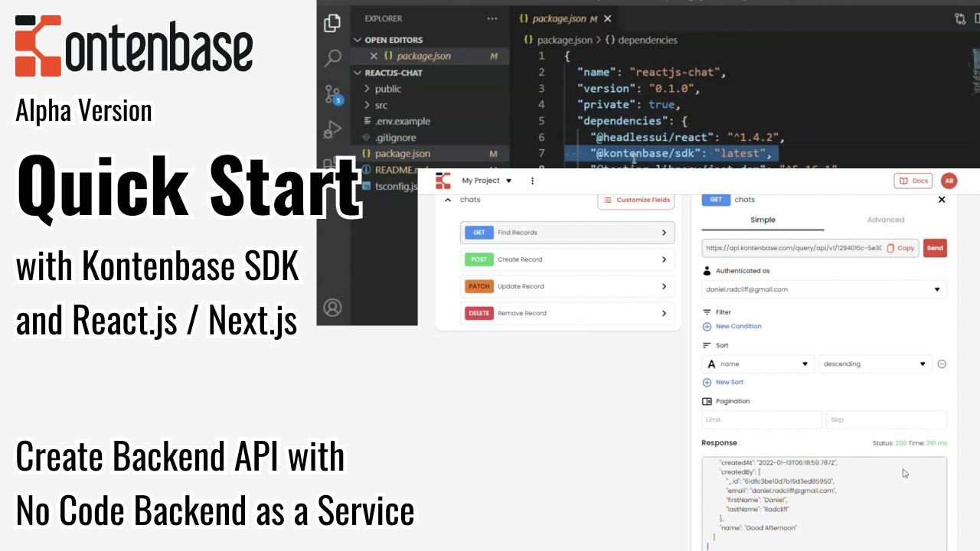Add a New Condition filter

[x=732, y=326]
